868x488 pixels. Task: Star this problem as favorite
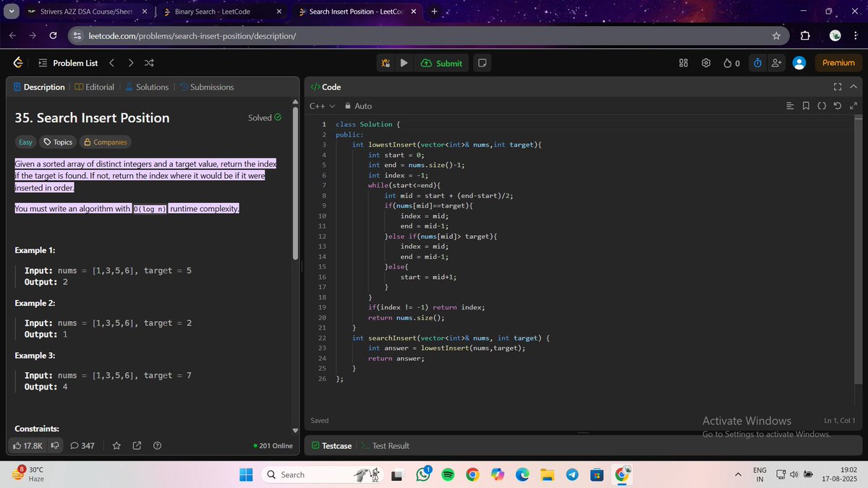(116, 445)
